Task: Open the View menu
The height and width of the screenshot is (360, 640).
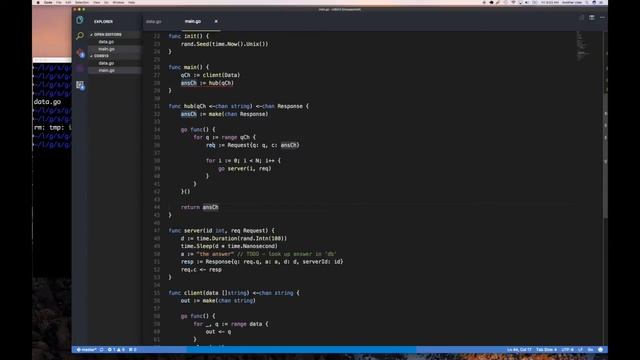Action: point(97,2)
